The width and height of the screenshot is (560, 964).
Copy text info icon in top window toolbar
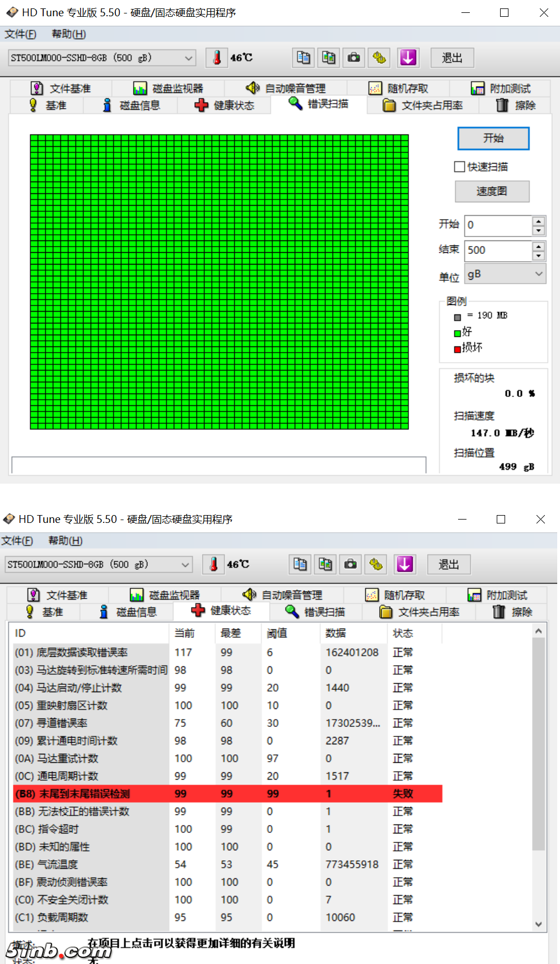(x=304, y=58)
